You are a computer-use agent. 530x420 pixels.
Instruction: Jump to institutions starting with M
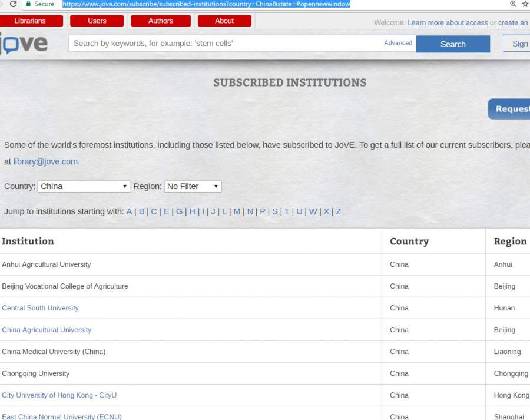pos(237,211)
